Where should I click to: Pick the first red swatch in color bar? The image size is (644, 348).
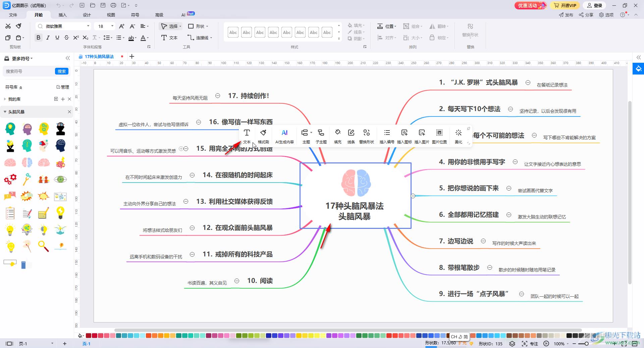(89, 335)
